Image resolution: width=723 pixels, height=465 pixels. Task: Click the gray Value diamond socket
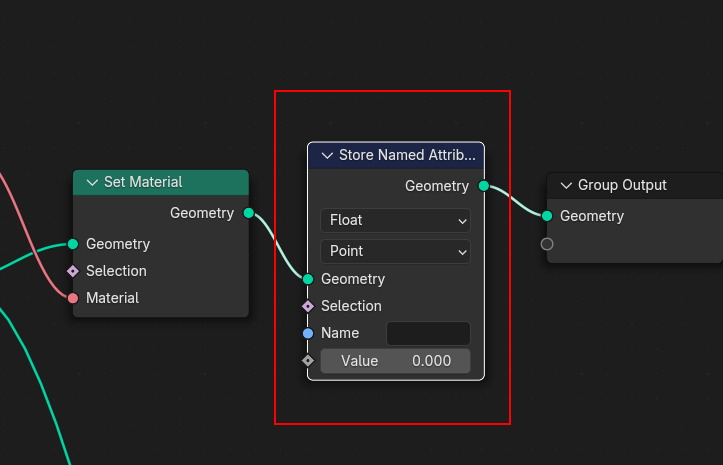click(x=308, y=360)
